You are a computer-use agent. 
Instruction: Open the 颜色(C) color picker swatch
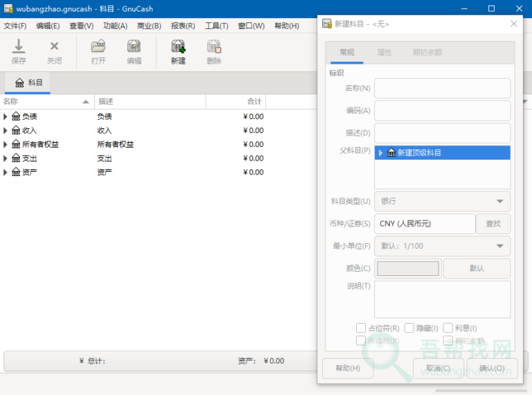pyautogui.click(x=408, y=268)
